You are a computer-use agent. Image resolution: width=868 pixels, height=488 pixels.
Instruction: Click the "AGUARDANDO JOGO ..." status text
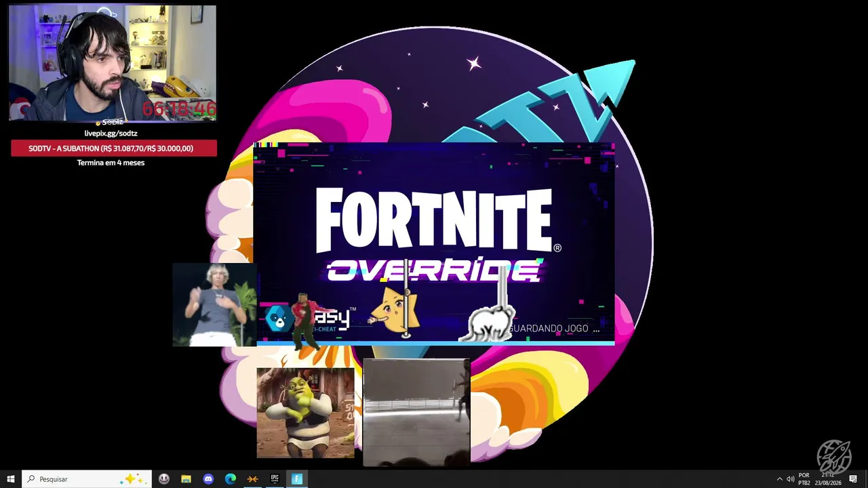tap(553, 329)
